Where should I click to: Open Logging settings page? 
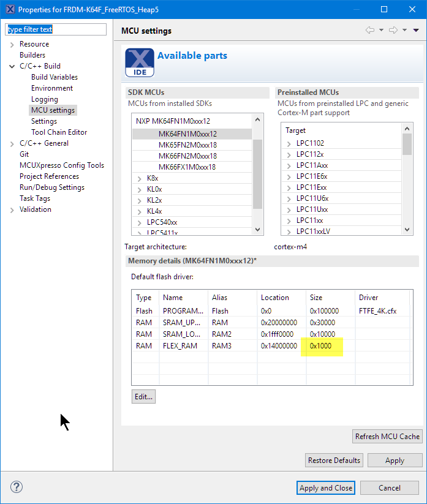tap(44, 99)
